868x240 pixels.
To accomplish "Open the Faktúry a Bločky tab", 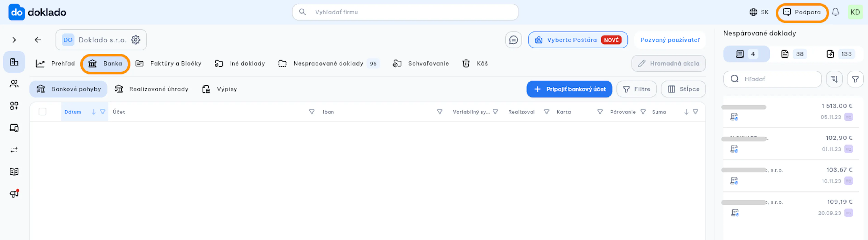I will 168,63.
